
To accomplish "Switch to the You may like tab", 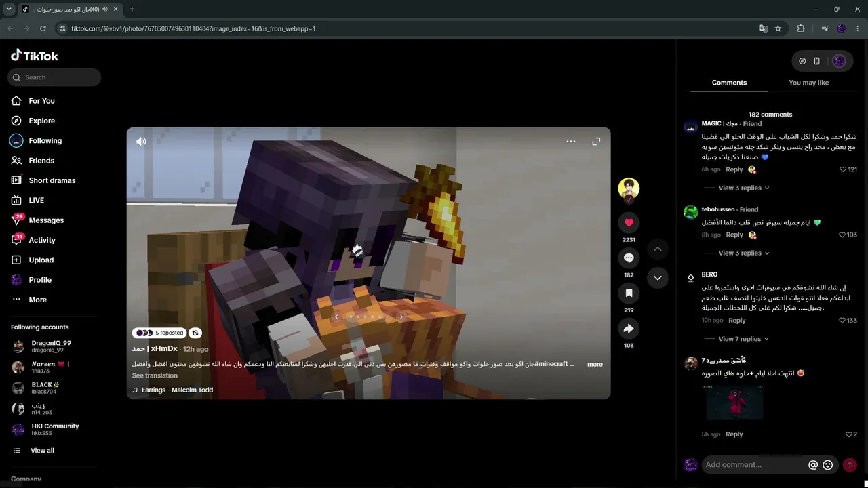I will click(x=808, y=83).
